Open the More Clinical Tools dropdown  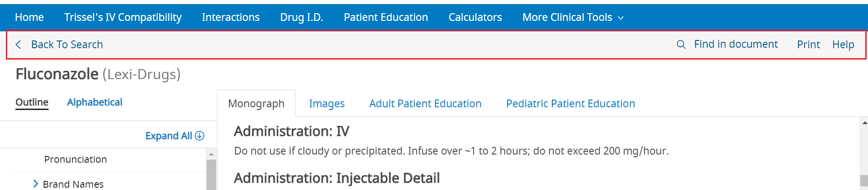point(573,17)
